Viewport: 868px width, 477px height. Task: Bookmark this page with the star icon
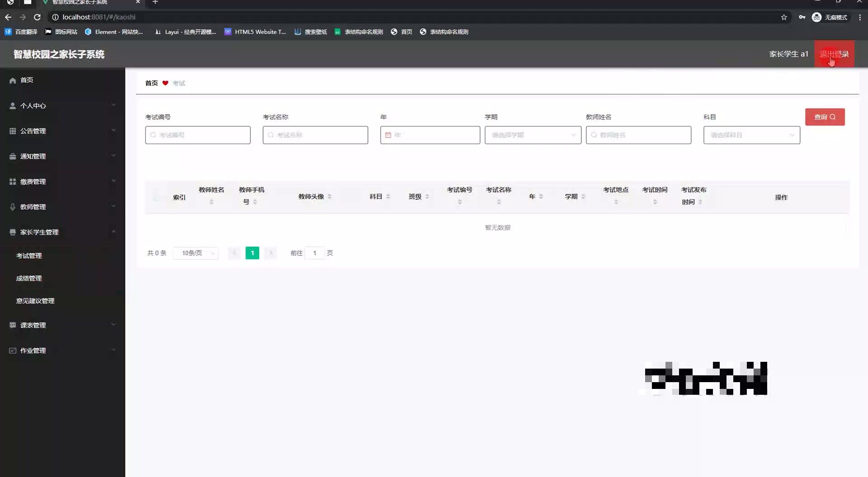784,17
